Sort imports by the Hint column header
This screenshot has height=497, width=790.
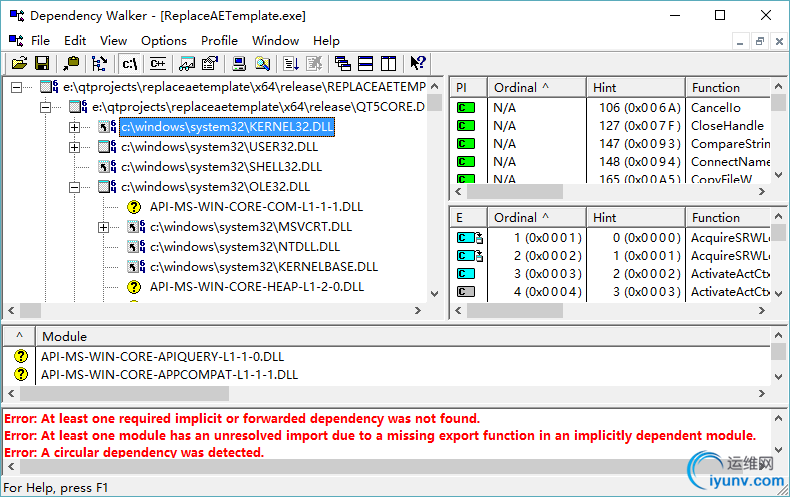[x=636, y=87]
